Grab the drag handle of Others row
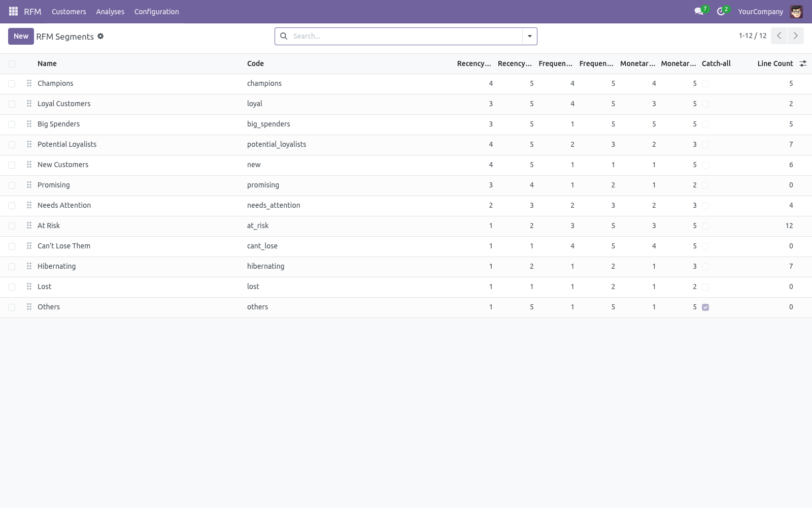Viewport: 812px width, 508px height. click(29, 307)
